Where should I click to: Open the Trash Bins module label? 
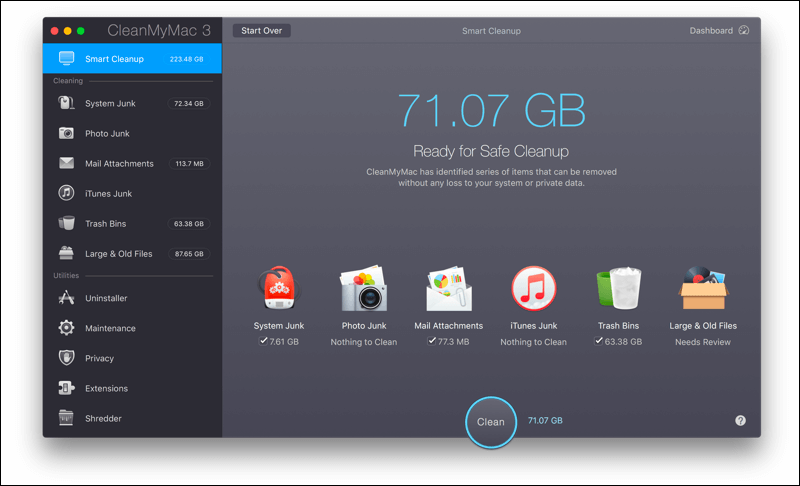106,224
